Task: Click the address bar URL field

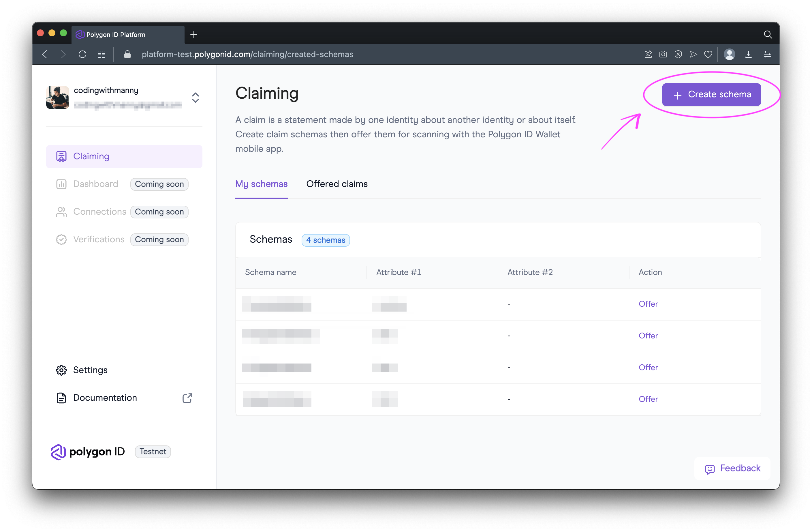Action: [247, 54]
